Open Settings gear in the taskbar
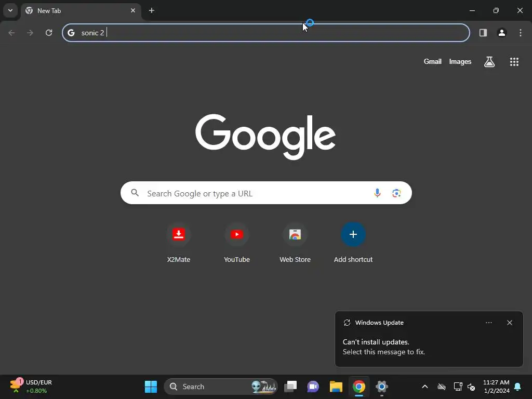Screen dimensions: 532x399 point(382,387)
